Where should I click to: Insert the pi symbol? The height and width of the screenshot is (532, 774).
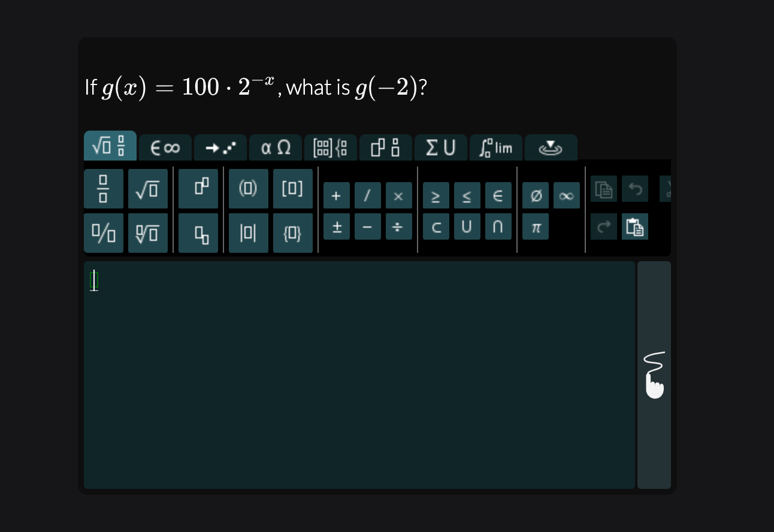coord(536,227)
